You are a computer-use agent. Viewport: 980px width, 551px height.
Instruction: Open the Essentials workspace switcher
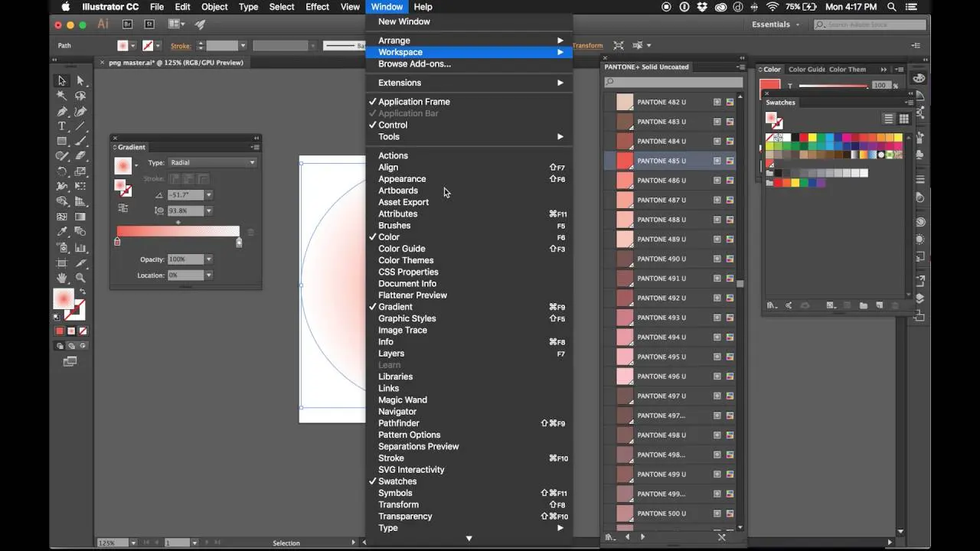tap(775, 24)
